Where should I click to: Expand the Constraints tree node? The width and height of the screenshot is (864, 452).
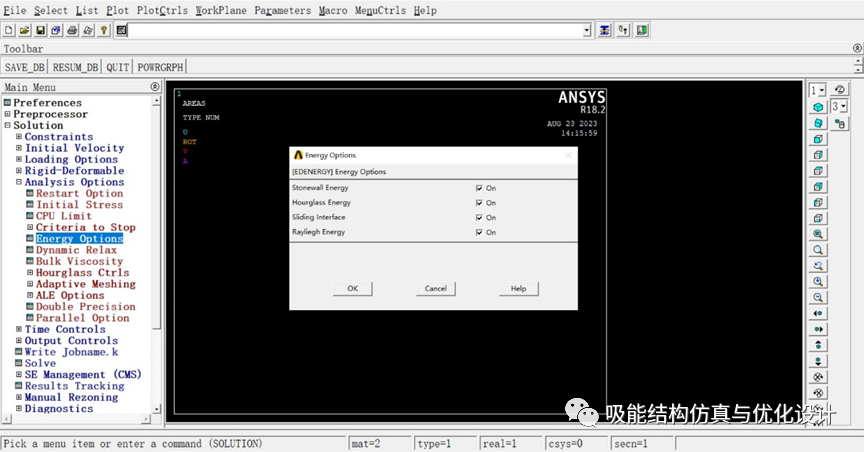19,137
